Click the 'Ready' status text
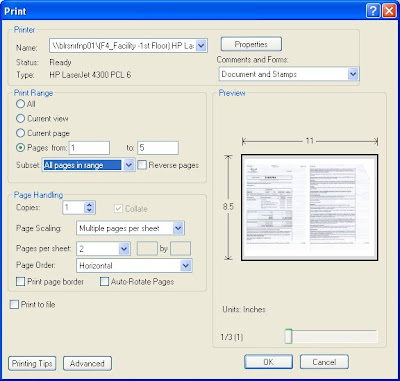The width and height of the screenshot is (400, 381). [x=60, y=62]
